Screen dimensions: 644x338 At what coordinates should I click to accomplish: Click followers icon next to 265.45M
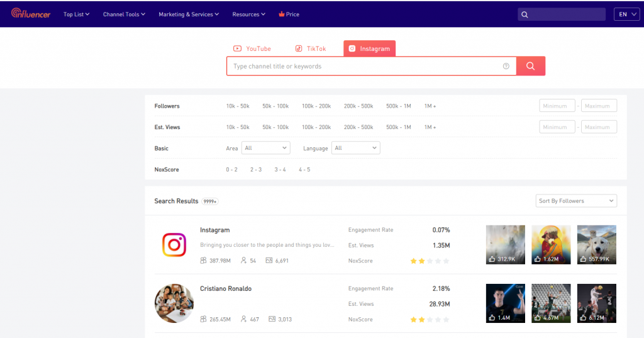tap(203, 319)
